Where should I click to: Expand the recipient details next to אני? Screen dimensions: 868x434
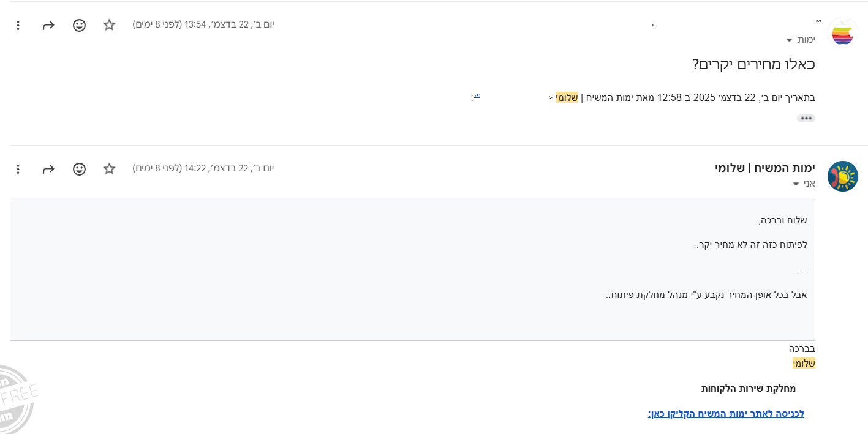(x=795, y=183)
